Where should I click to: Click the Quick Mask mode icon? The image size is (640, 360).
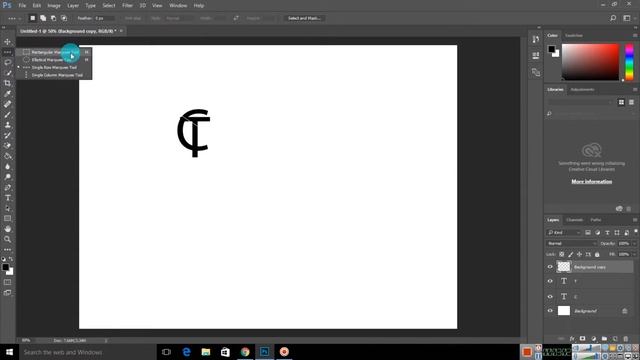[7, 282]
